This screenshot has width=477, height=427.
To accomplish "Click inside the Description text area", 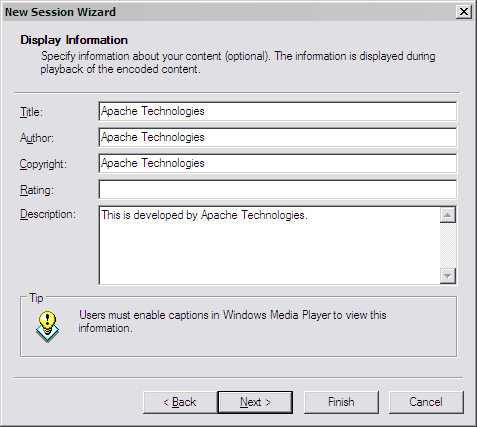I will point(269,245).
